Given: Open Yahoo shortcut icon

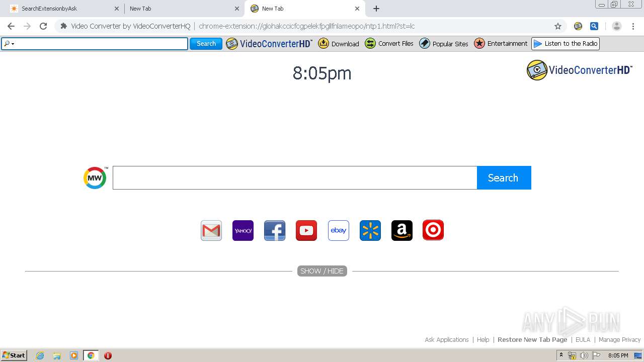Looking at the screenshot, I should tap(243, 230).
